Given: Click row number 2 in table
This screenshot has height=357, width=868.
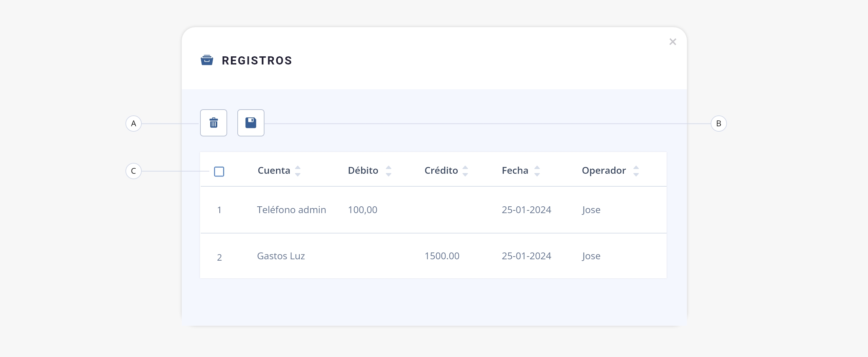Looking at the screenshot, I should [x=219, y=257].
